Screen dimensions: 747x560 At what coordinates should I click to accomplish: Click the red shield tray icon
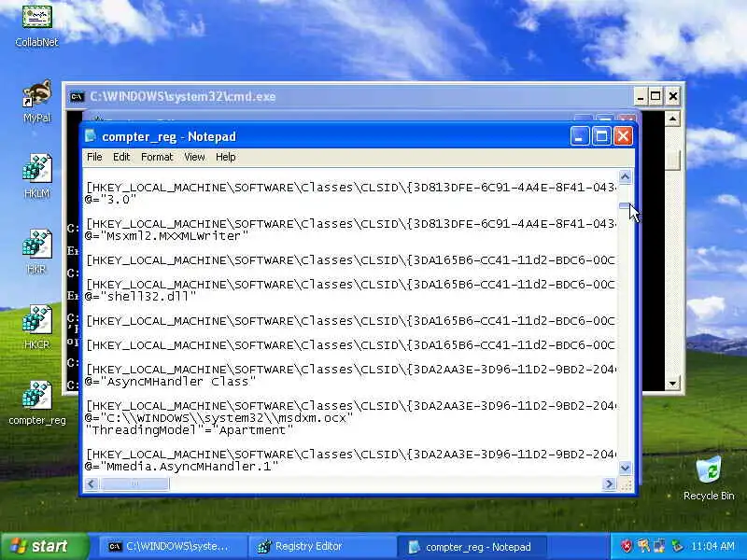(x=627, y=546)
